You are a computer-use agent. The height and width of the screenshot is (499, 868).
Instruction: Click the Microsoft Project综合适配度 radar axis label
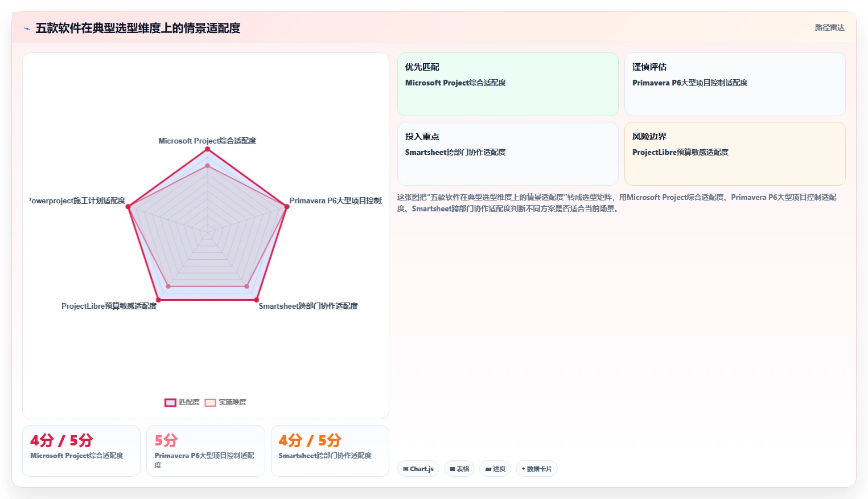pos(207,141)
